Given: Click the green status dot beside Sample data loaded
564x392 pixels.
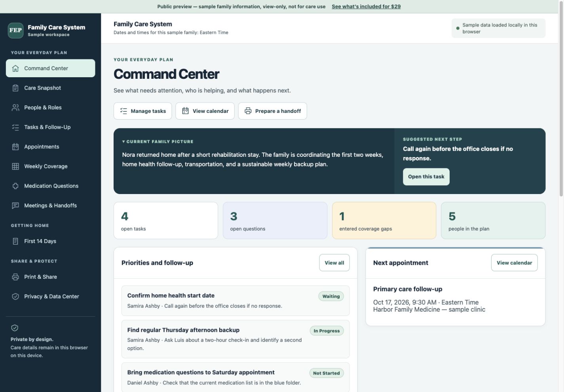Looking at the screenshot, I should coord(458,28).
